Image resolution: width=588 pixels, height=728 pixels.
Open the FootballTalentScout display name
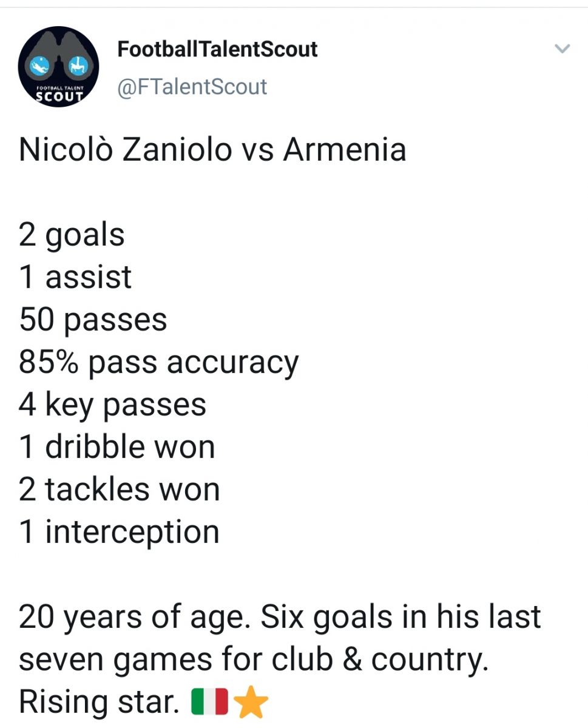[x=217, y=49]
